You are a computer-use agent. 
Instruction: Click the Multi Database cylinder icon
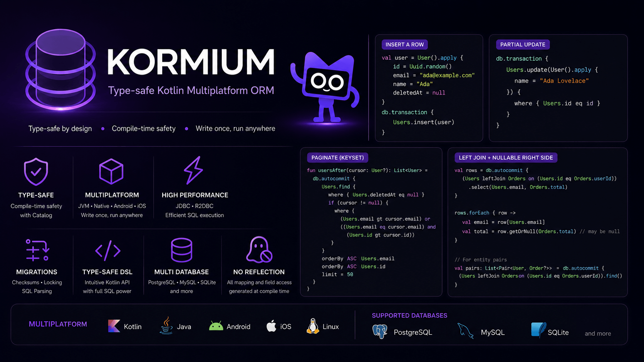[181, 250]
